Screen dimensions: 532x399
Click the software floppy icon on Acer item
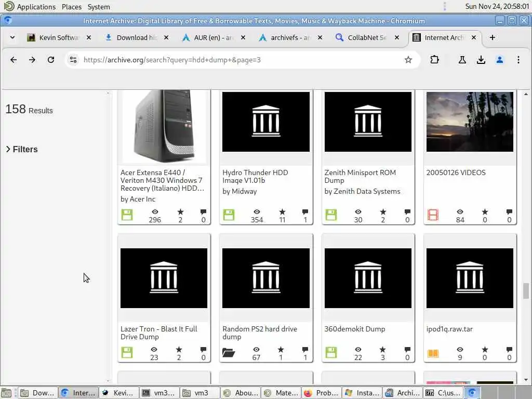pos(127,215)
